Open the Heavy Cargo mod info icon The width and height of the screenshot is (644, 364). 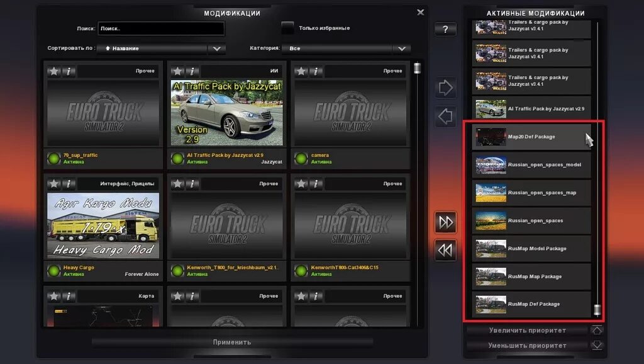point(69,183)
